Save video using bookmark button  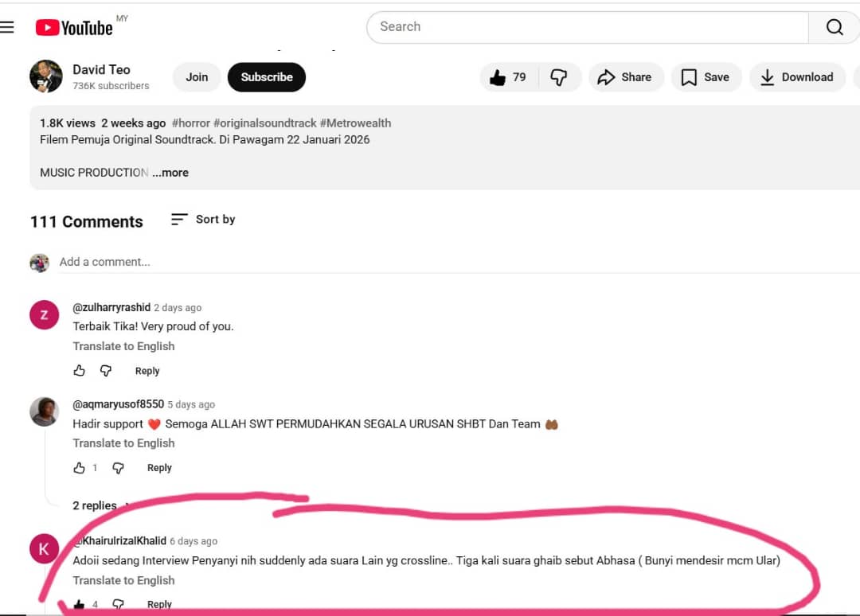point(706,77)
